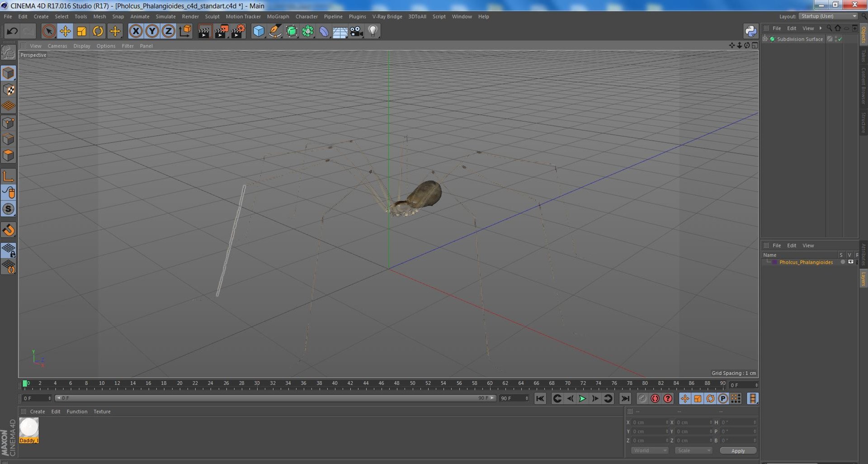Click Render to Picture Viewer icon
Image resolution: width=868 pixels, height=464 pixels.
[221, 31]
